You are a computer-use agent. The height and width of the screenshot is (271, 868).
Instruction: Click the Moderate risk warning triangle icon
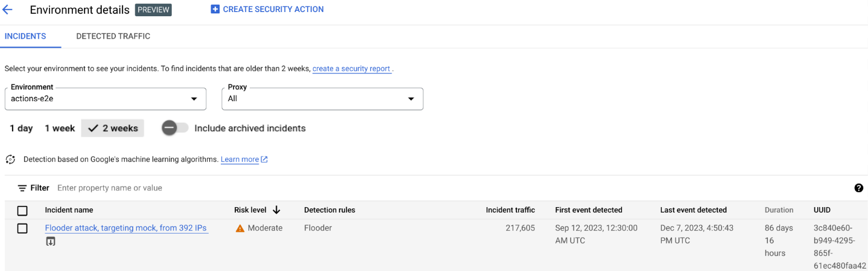coord(240,228)
